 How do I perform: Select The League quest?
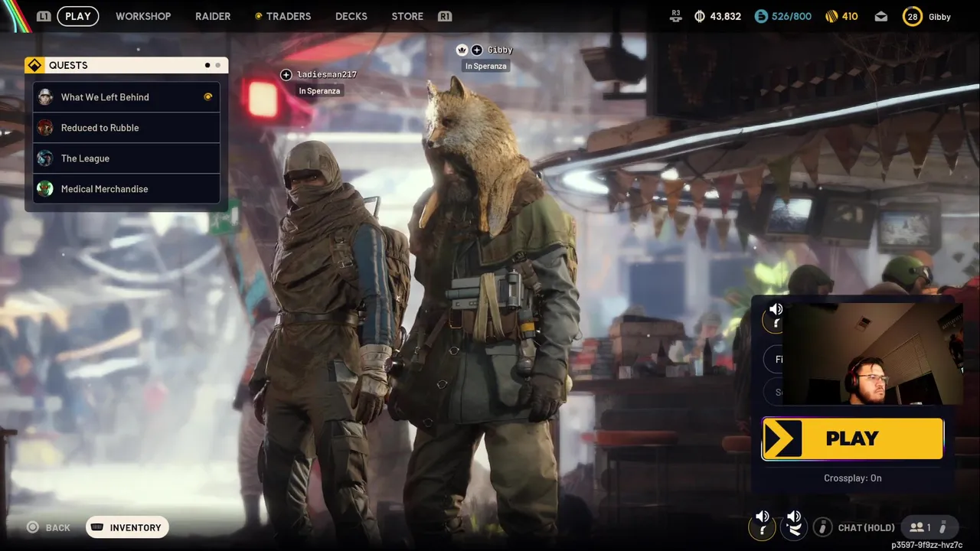coord(126,158)
